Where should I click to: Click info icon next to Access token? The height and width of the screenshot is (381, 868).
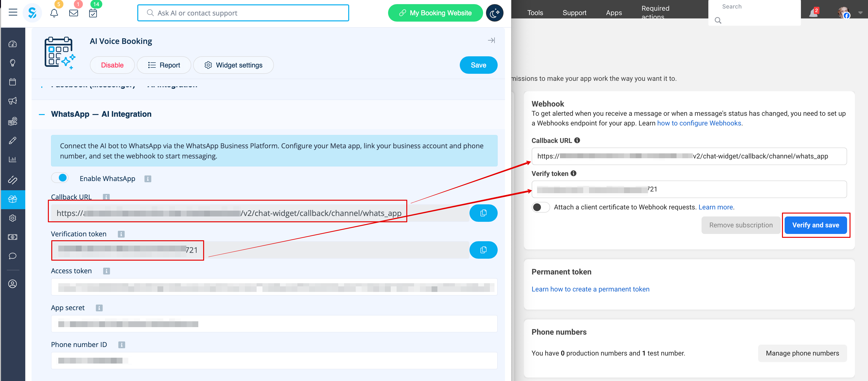[x=106, y=271]
